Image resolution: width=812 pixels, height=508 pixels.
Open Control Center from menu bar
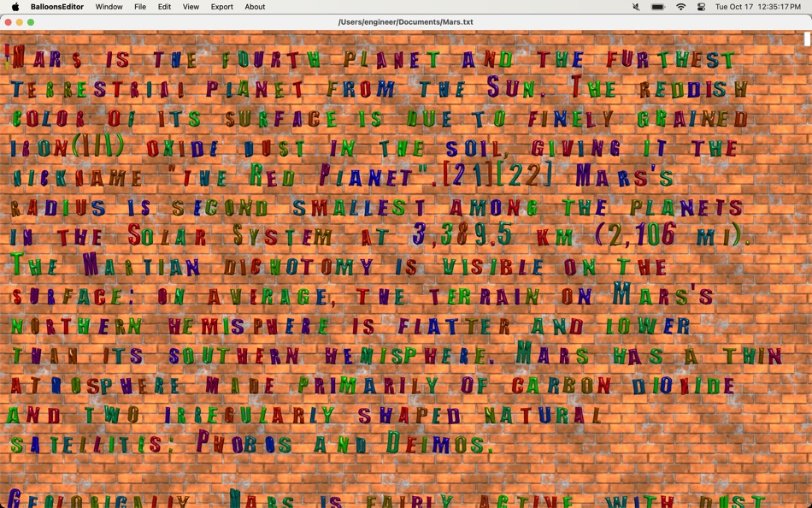tap(701, 7)
